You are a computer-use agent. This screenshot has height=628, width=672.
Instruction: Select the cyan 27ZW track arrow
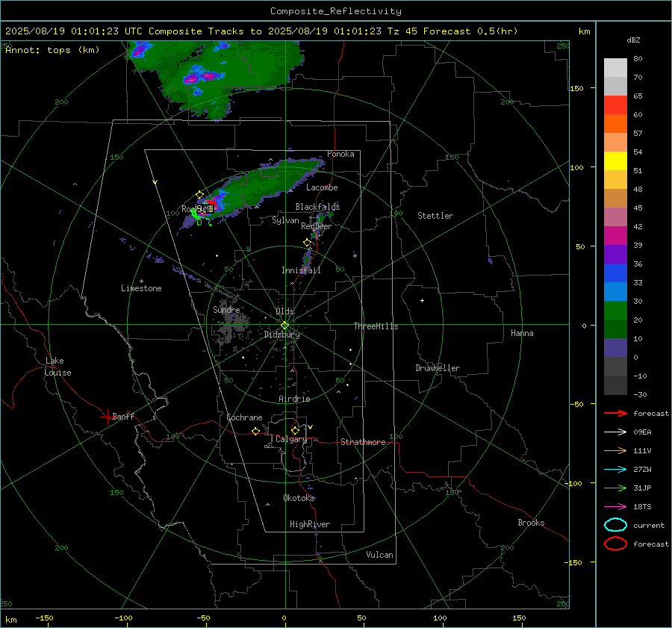pyautogui.click(x=615, y=470)
